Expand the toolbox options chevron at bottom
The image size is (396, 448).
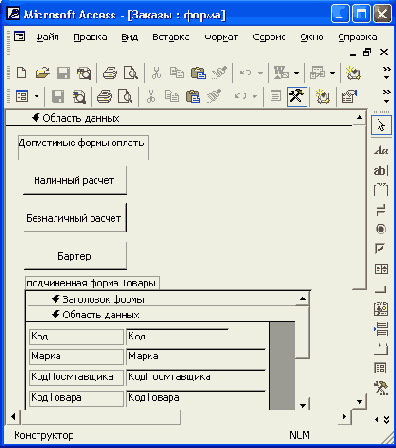[387, 420]
